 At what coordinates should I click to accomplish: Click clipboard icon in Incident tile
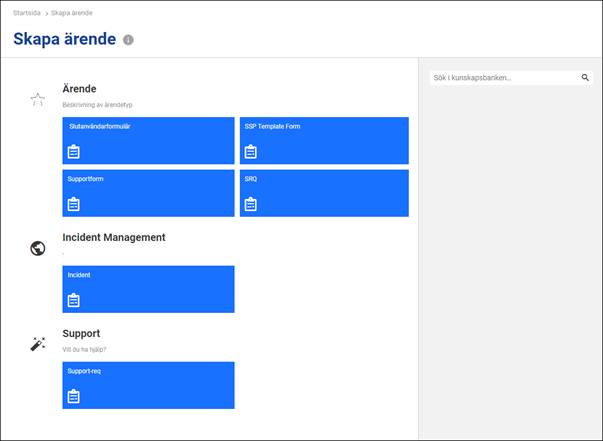coord(73,300)
